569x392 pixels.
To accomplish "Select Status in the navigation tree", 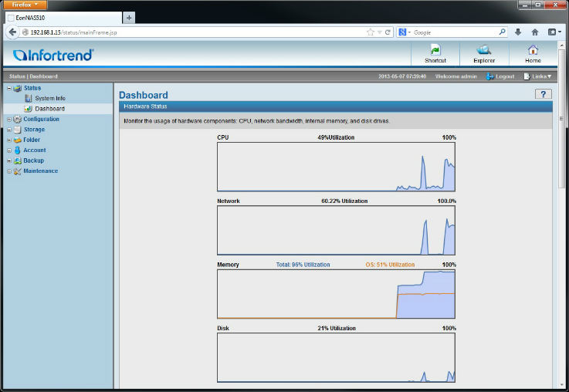I will (x=32, y=88).
